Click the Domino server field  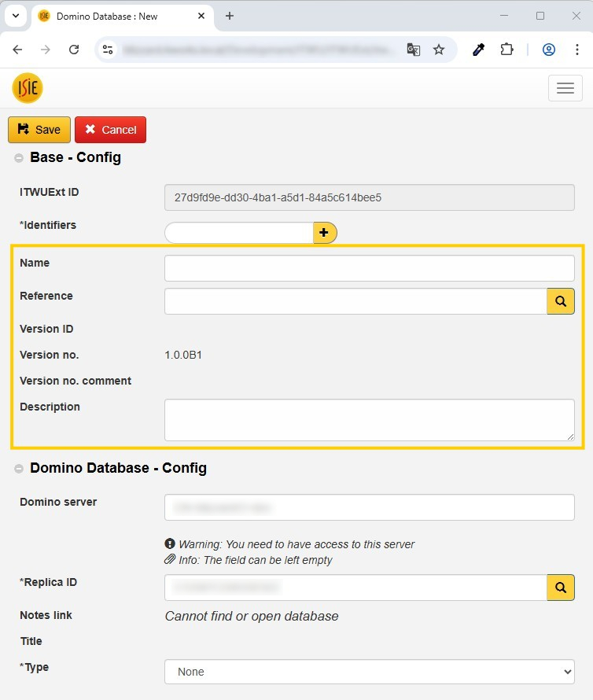click(x=370, y=507)
